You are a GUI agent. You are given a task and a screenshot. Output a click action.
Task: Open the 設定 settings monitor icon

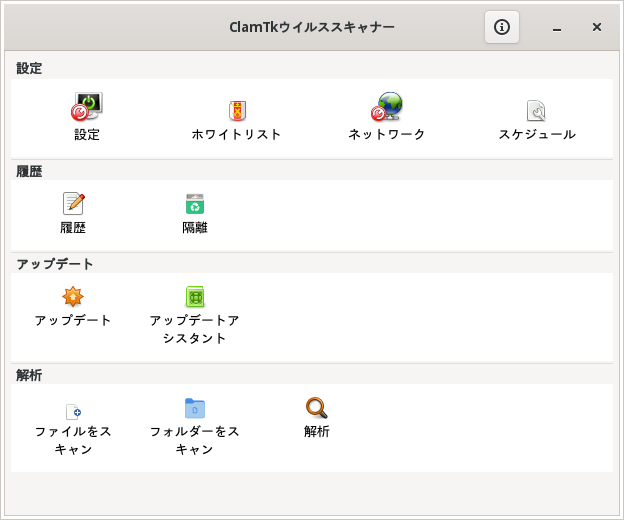click(x=87, y=107)
